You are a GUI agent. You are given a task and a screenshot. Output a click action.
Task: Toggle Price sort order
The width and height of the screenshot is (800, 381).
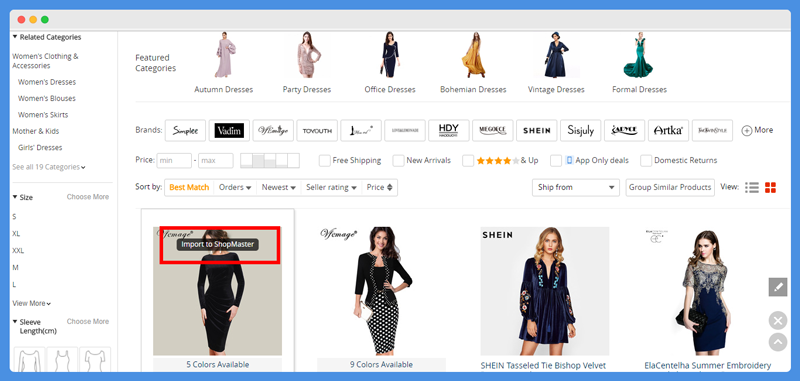click(x=380, y=187)
